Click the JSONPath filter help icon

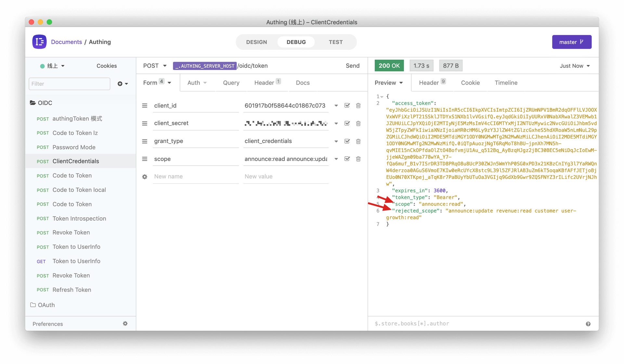click(x=588, y=324)
